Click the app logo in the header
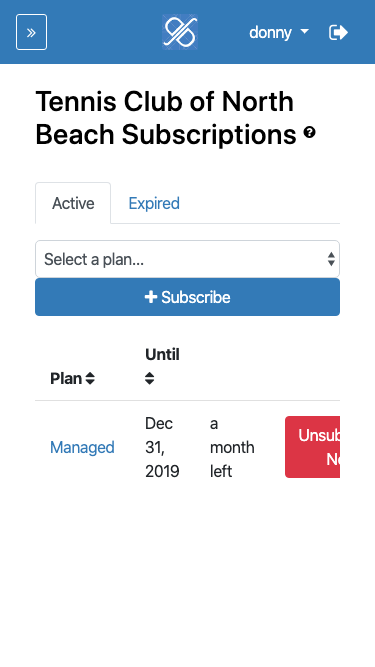The width and height of the screenshot is (375, 667). pos(180,32)
